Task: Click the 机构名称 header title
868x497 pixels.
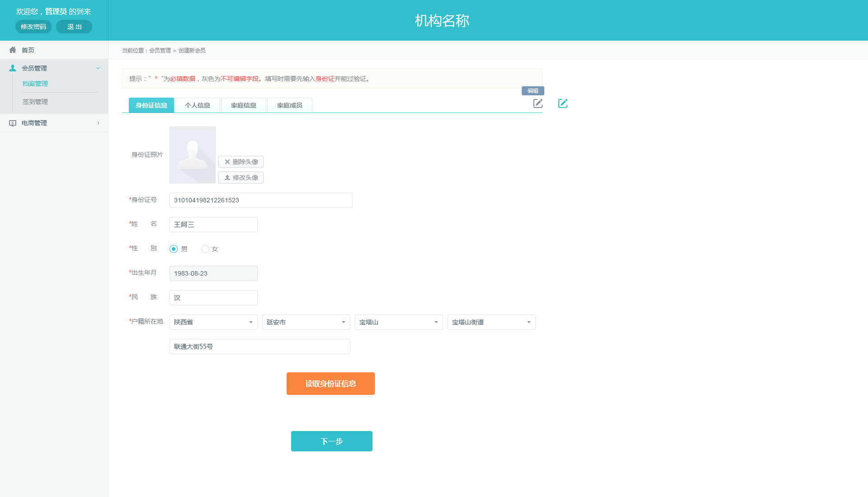Action: click(442, 20)
